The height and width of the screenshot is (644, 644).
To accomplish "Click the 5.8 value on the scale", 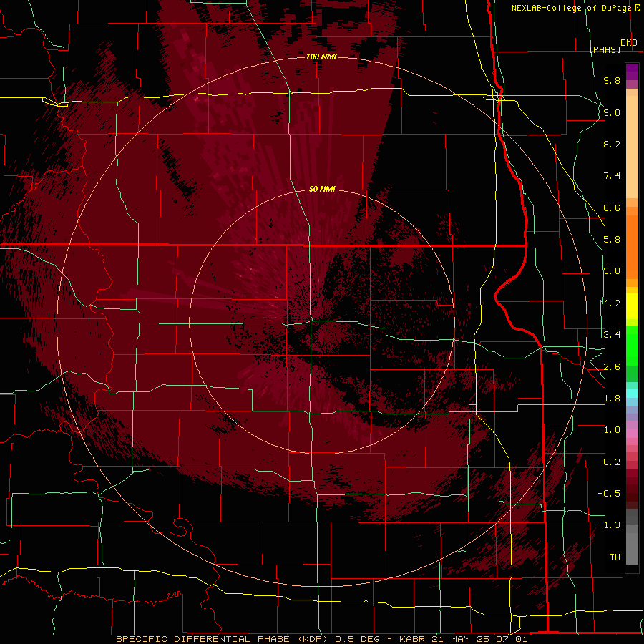I will 612,240.
